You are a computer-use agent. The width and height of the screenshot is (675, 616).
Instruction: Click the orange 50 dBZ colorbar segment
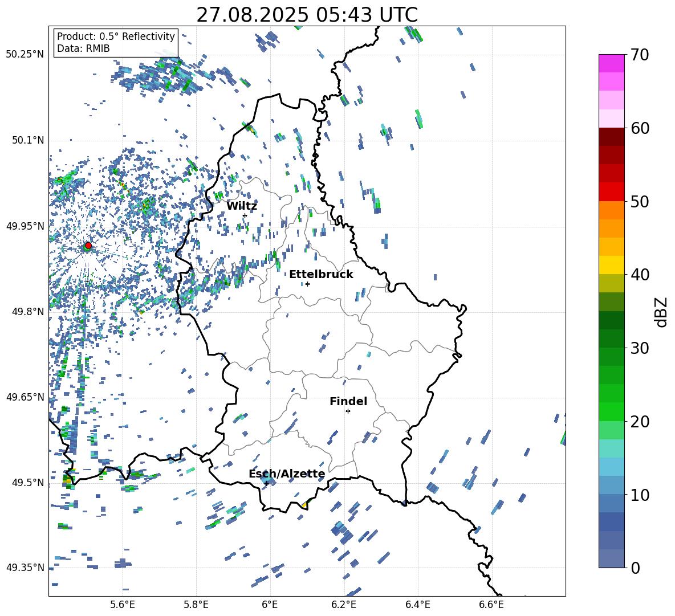point(611,210)
